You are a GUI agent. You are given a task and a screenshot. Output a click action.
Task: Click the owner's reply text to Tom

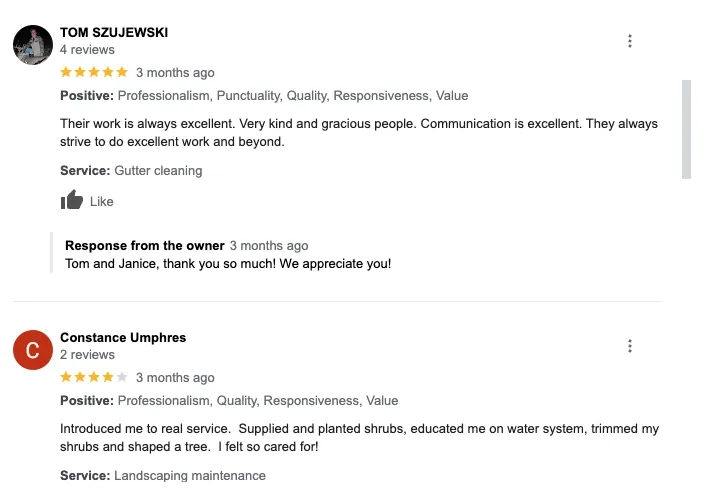point(228,264)
